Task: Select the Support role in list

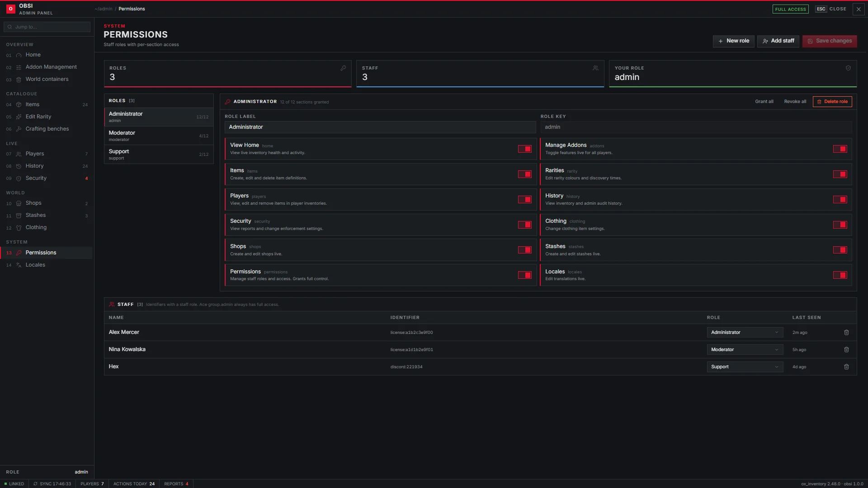Action: coord(159,155)
